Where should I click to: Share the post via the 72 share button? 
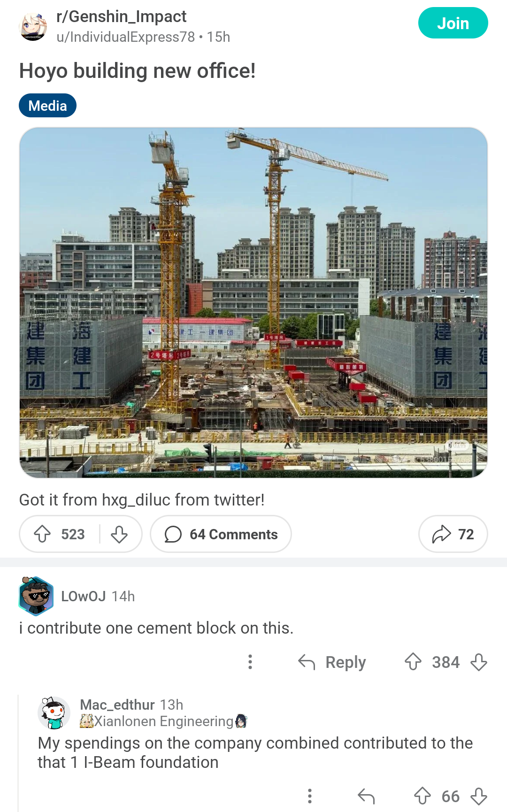pyautogui.click(x=453, y=534)
